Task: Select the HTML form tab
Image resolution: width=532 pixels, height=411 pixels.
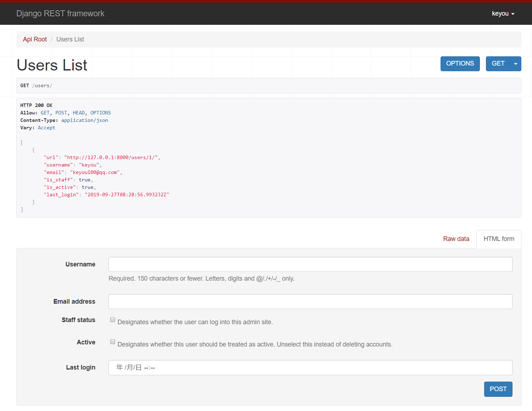Action: (498, 239)
